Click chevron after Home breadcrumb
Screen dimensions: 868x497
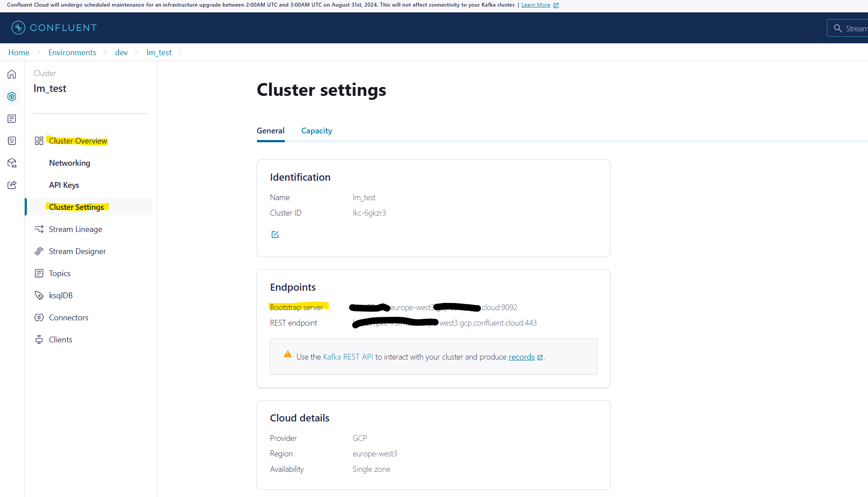38,52
